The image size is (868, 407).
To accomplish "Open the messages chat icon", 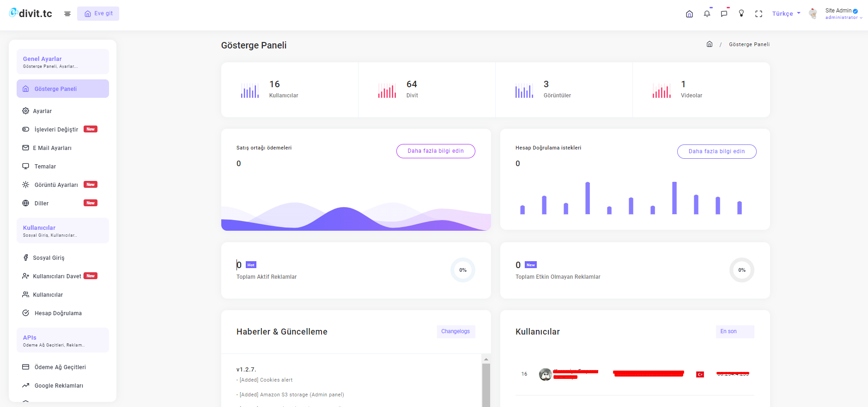I will click(724, 14).
